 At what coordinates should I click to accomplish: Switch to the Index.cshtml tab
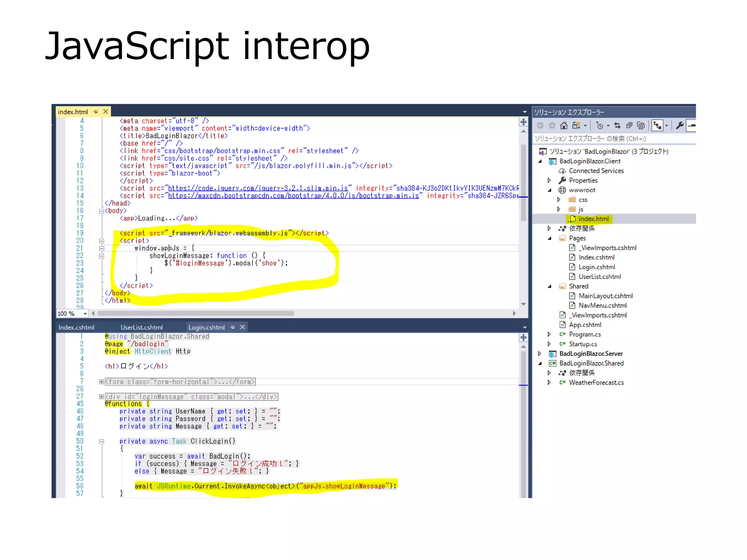click(x=76, y=327)
